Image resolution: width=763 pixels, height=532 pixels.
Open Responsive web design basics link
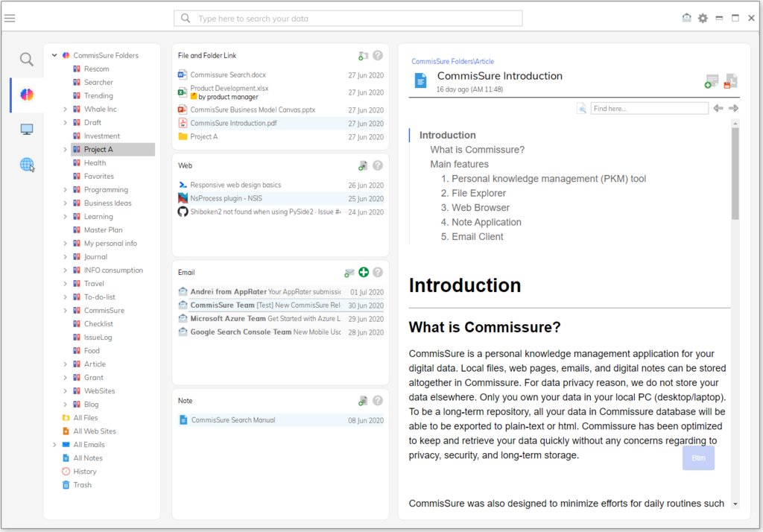(x=235, y=185)
